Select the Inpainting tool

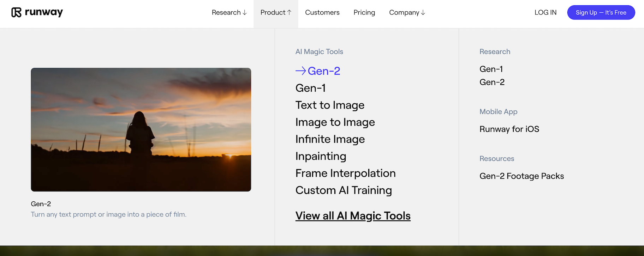point(321,156)
